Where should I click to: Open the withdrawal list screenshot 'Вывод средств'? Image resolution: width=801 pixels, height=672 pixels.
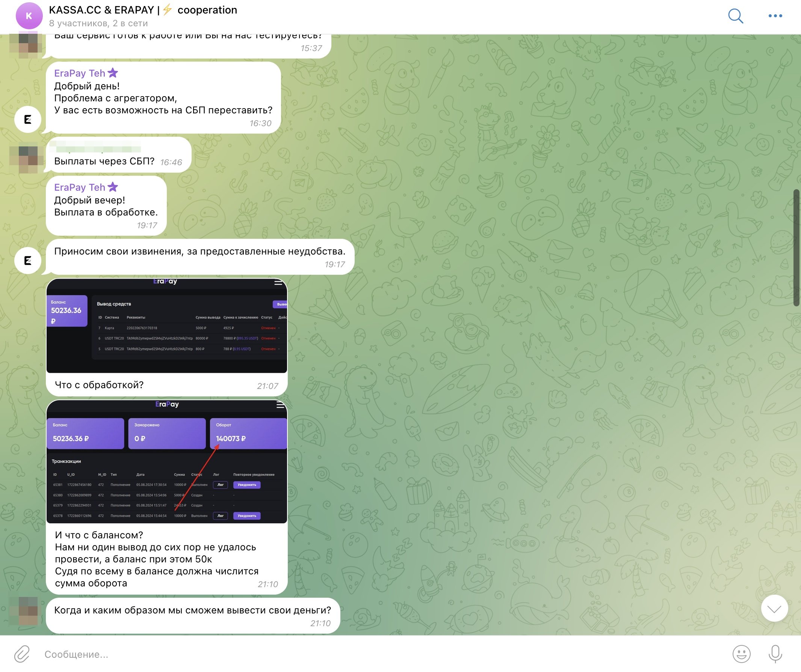pos(167,326)
